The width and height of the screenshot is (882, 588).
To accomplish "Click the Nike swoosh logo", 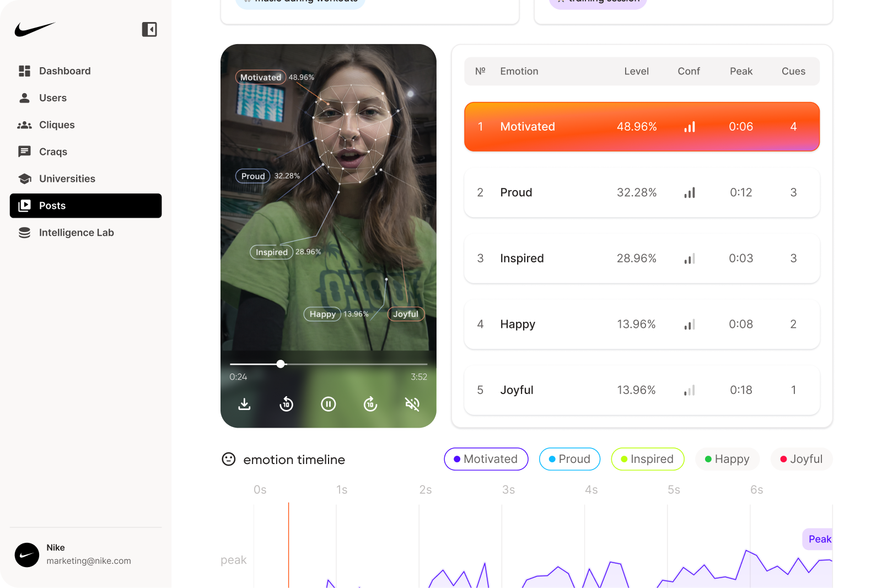I will [35, 29].
